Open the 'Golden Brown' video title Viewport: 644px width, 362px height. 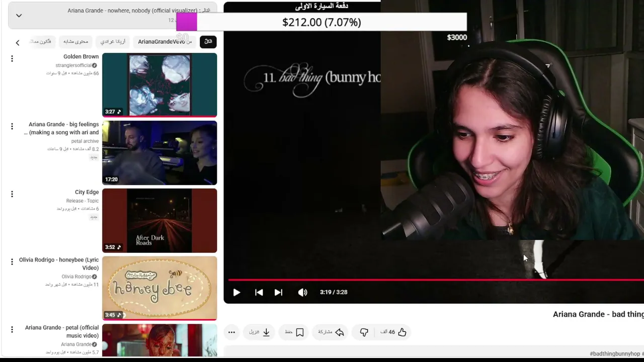(x=81, y=57)
